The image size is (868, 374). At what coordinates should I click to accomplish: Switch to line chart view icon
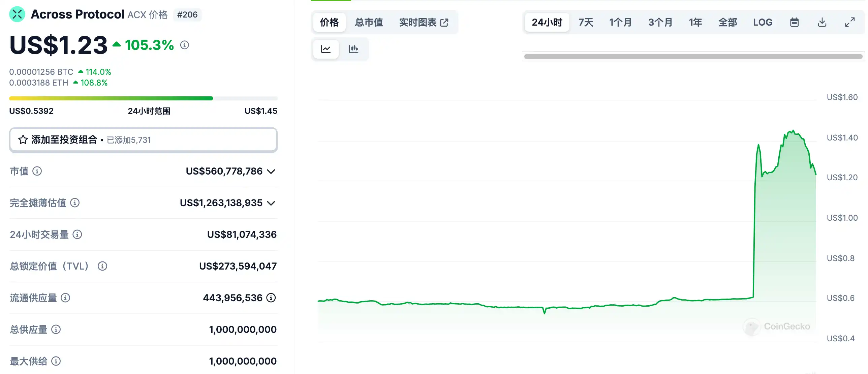325,49
